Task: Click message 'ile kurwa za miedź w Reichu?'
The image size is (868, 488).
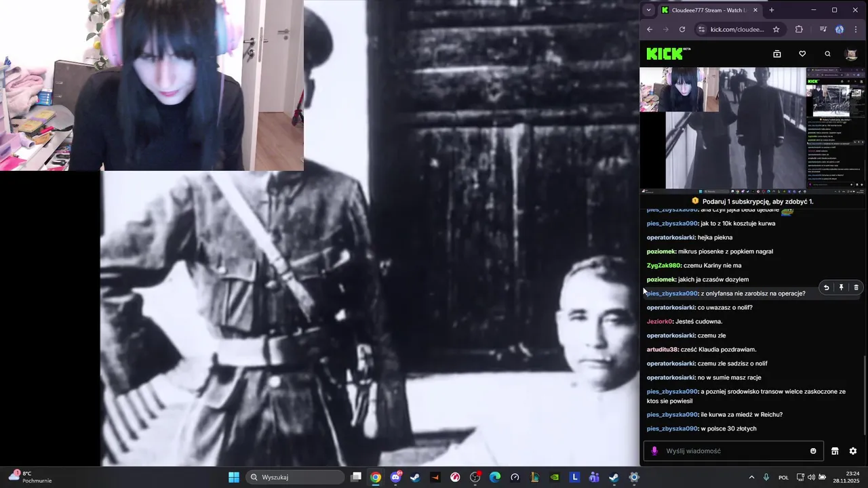Action: [x=742, y=415]
